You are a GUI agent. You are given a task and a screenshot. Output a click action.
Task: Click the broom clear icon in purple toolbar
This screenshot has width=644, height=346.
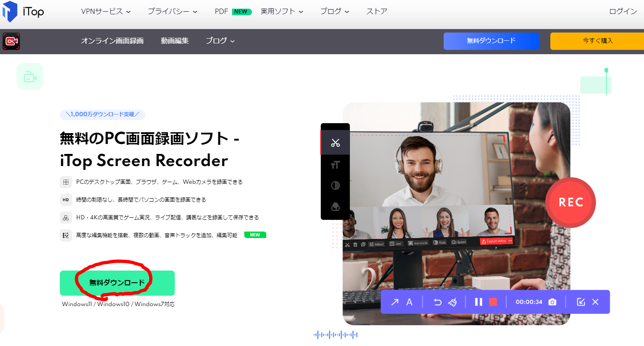click(452, 302)
